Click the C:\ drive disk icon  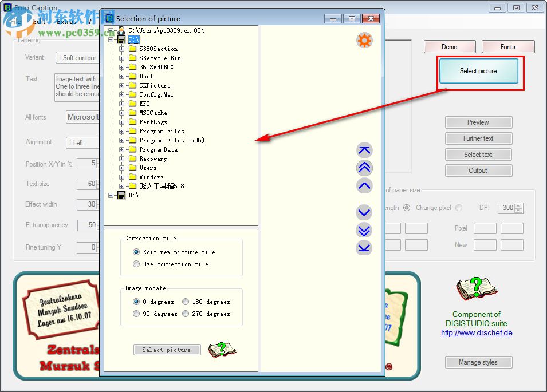(121, 39)
